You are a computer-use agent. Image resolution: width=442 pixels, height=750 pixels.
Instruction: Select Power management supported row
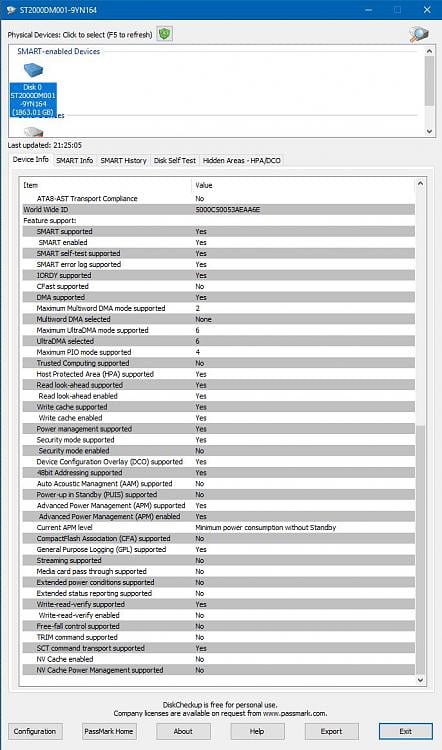tap(218, 429)
